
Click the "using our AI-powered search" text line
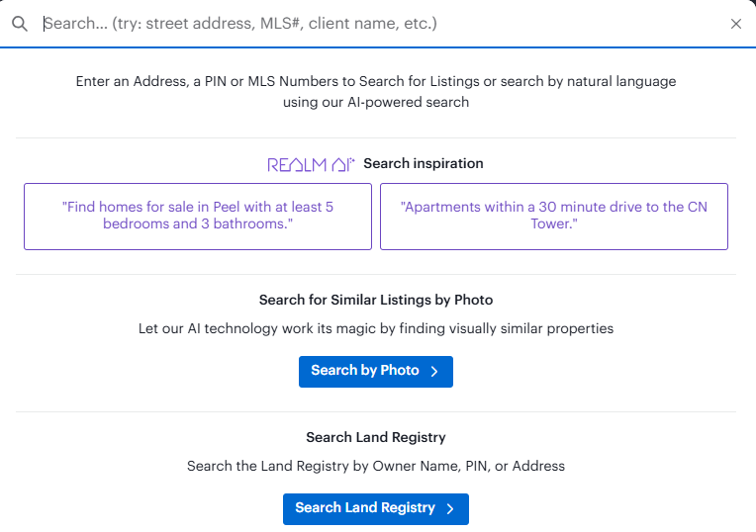click(x=376, y=102)
